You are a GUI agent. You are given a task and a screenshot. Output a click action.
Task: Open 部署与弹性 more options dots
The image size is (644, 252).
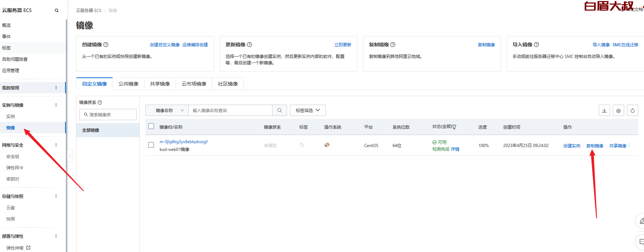[56, 236]
